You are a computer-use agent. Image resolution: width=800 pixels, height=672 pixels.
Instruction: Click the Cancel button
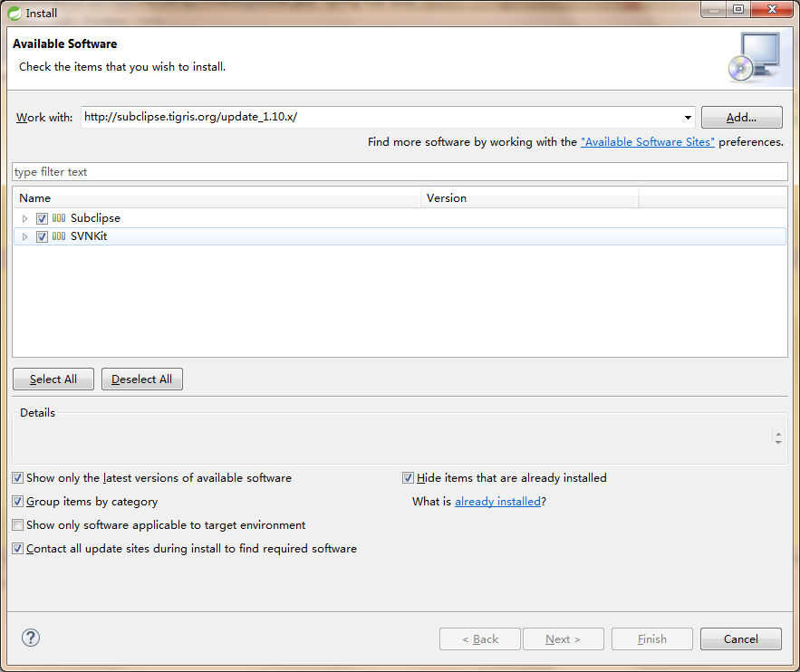point(741,638)
